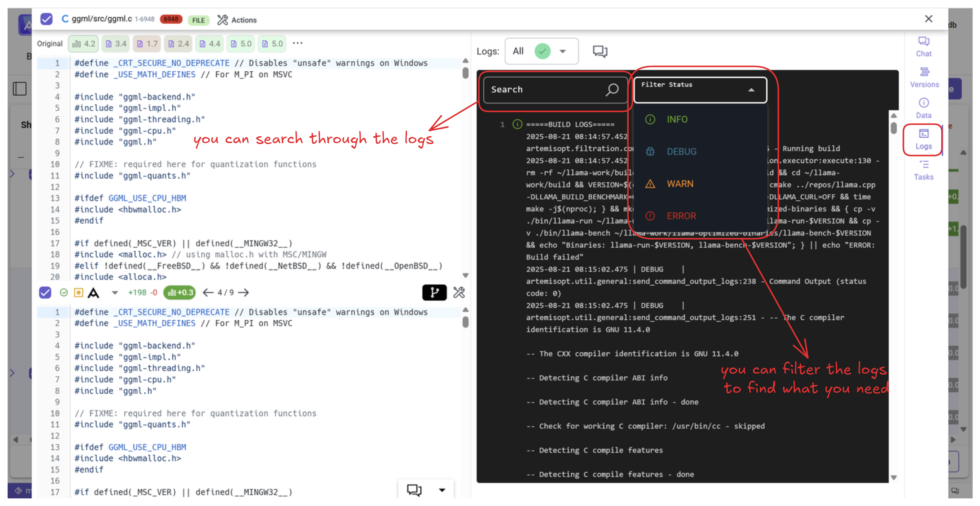980x506 pixels.
Task: Click the magnifier icon in log search
Action: pyautogui.click(x=612, y=90)
